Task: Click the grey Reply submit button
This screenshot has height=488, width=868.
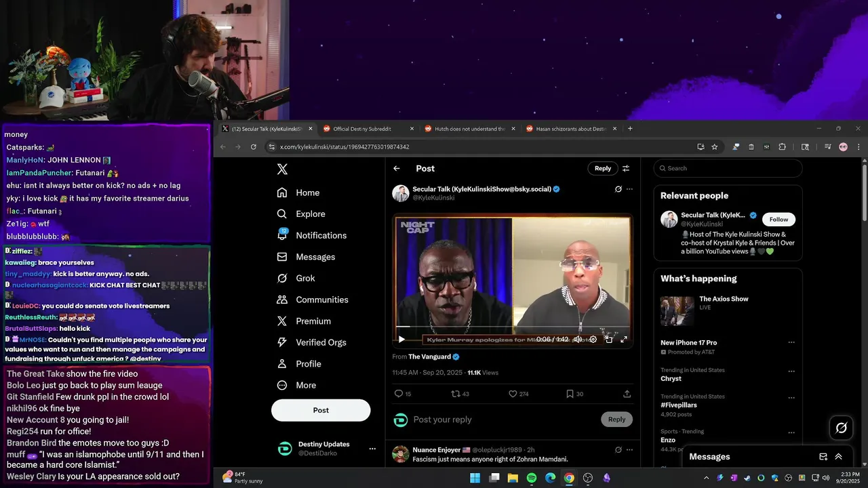Action: 616,420
